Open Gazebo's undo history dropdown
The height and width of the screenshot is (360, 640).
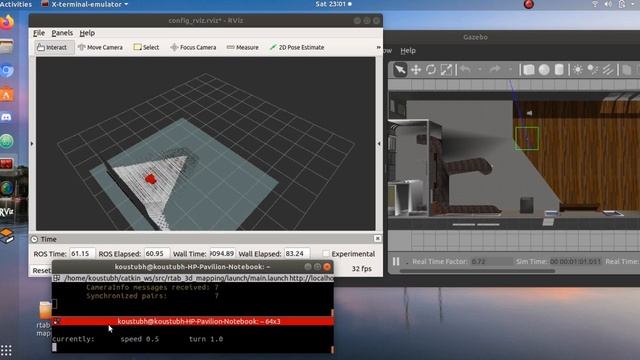[x=480, y=70]
